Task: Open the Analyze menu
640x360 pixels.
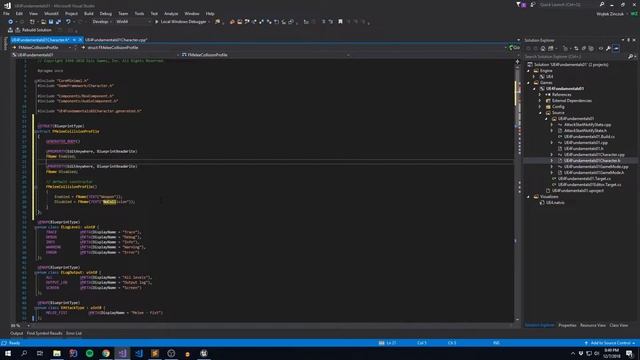Action: 171,13
